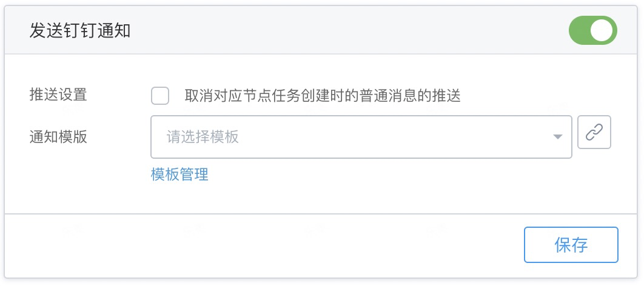Disable DingTalk notification with the green switch
The width and height of the screenshot is (644, 286).
(x=592, y=31)
